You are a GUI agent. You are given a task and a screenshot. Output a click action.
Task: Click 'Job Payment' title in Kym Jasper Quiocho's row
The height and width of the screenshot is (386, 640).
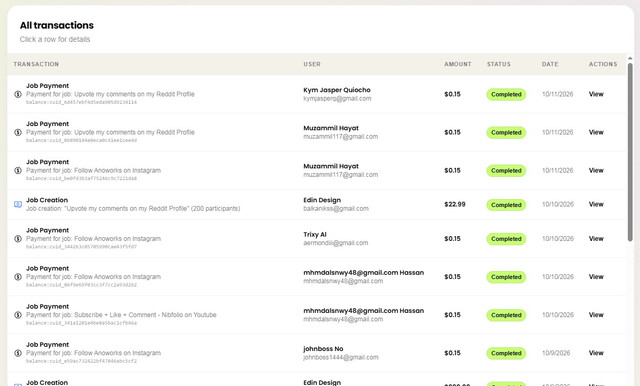[x=47, y=86]
